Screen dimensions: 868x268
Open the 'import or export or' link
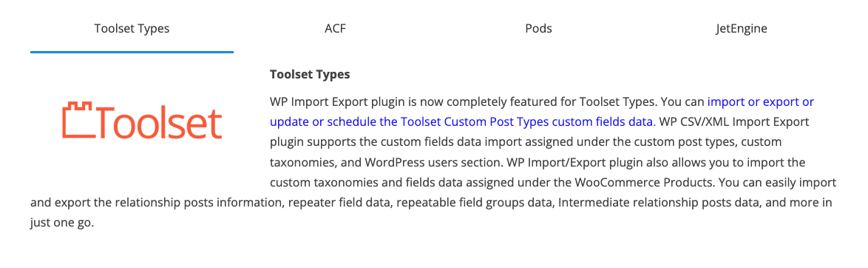tap(761, 102)
